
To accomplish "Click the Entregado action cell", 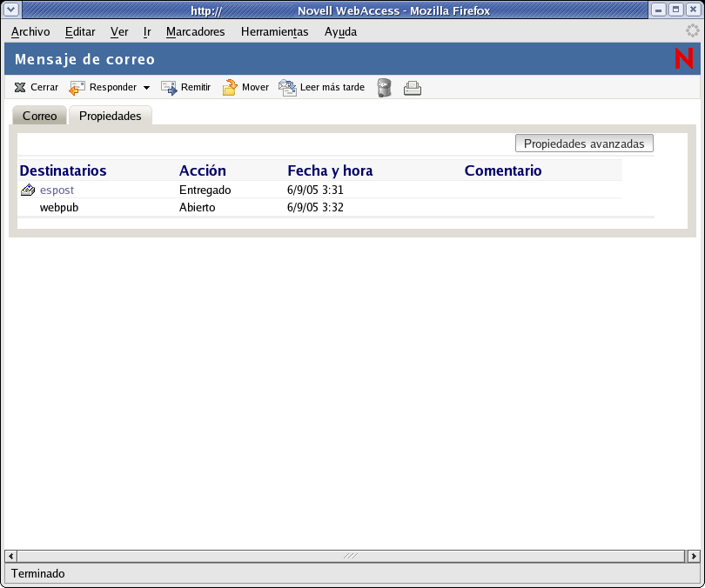I will (205, 190).
